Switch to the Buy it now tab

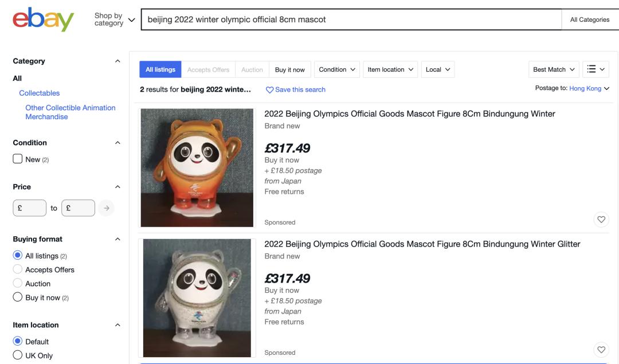(x=289, y=69)
